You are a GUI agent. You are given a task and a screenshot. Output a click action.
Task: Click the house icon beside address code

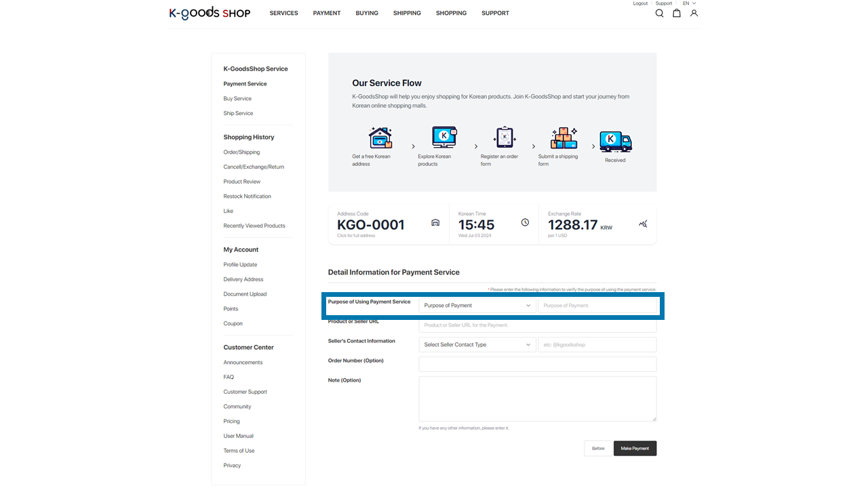tap(435, 223)
